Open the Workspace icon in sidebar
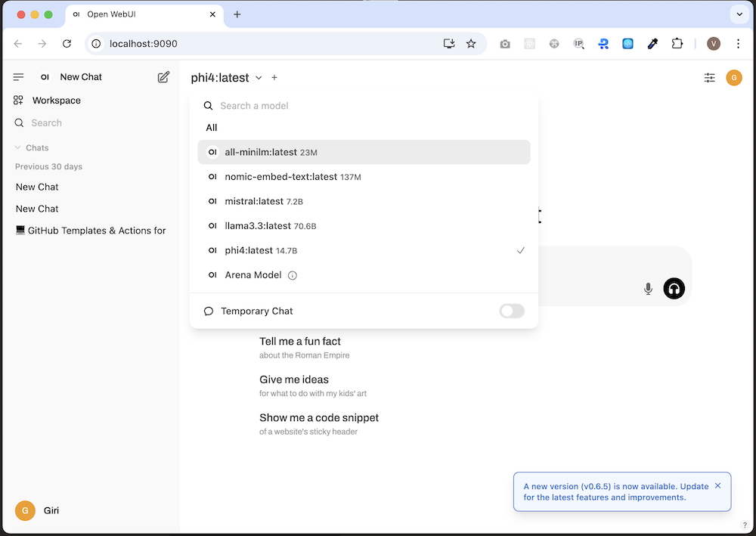 pos(18,101)
